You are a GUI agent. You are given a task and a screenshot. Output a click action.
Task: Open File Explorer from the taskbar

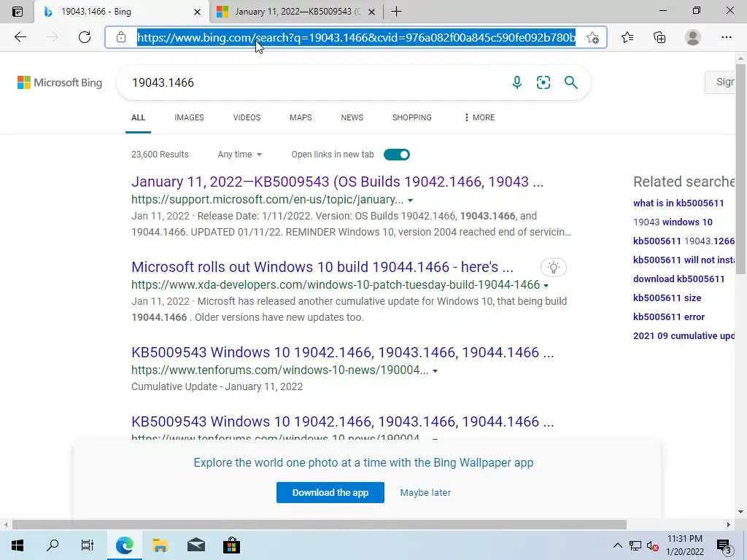[x=160, y=545]
